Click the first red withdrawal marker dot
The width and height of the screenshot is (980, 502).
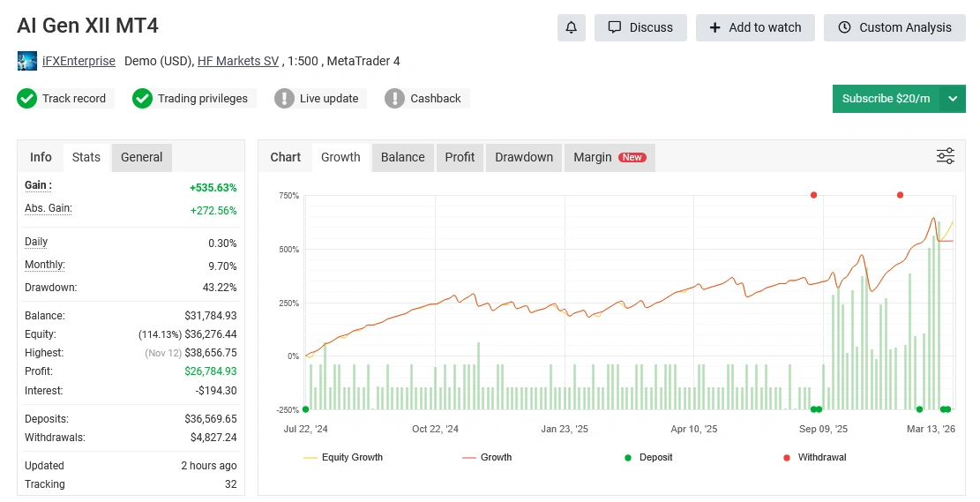tap(813, 195)
